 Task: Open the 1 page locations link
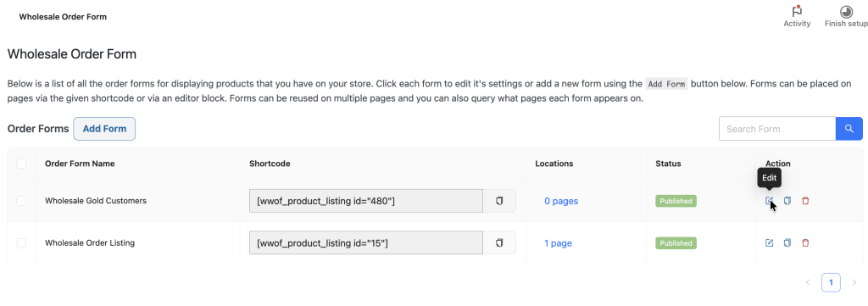(x=558, y=243)
